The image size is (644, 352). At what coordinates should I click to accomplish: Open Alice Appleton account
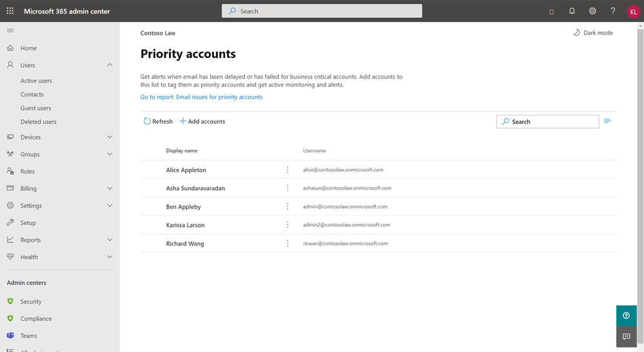(186, 170)
